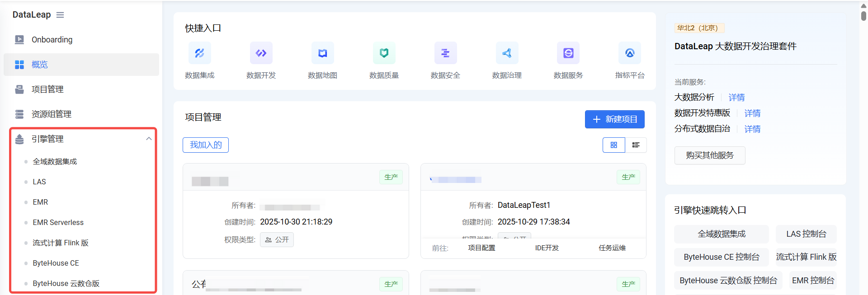Click the Onboarding play icon

click(19, 40)
